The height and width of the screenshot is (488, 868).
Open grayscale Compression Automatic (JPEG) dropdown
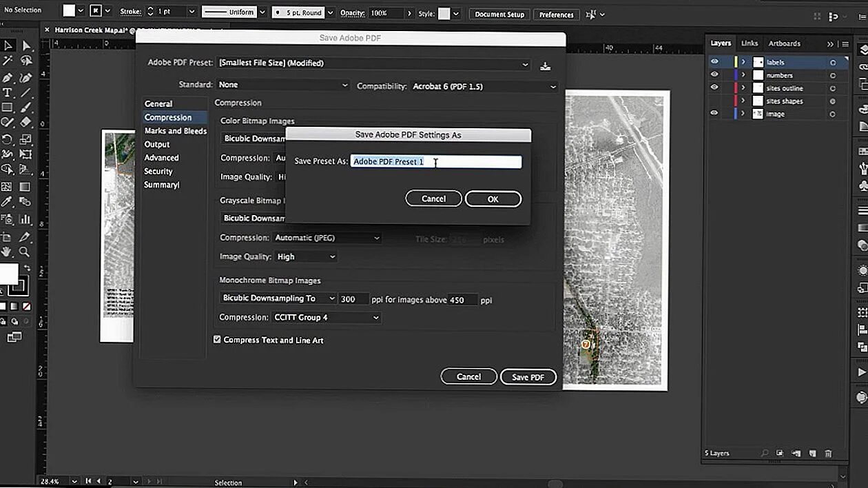click(327, 238)
